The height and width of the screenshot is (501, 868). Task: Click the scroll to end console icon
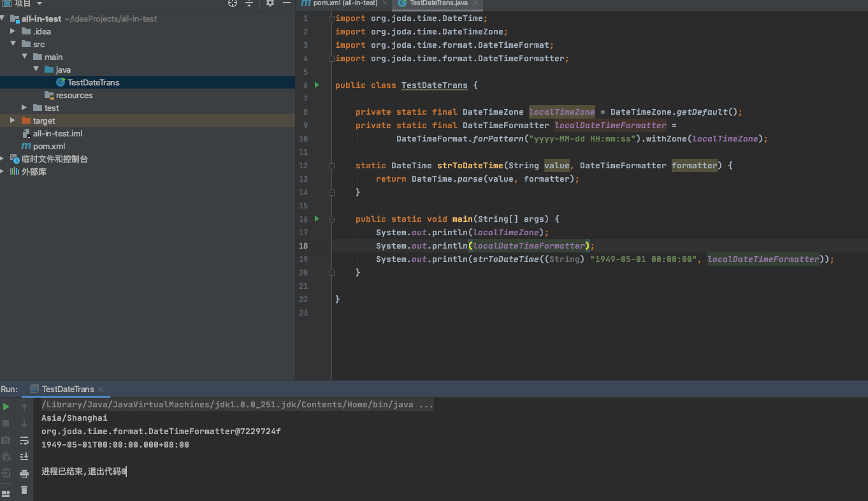tap(24, 456)
